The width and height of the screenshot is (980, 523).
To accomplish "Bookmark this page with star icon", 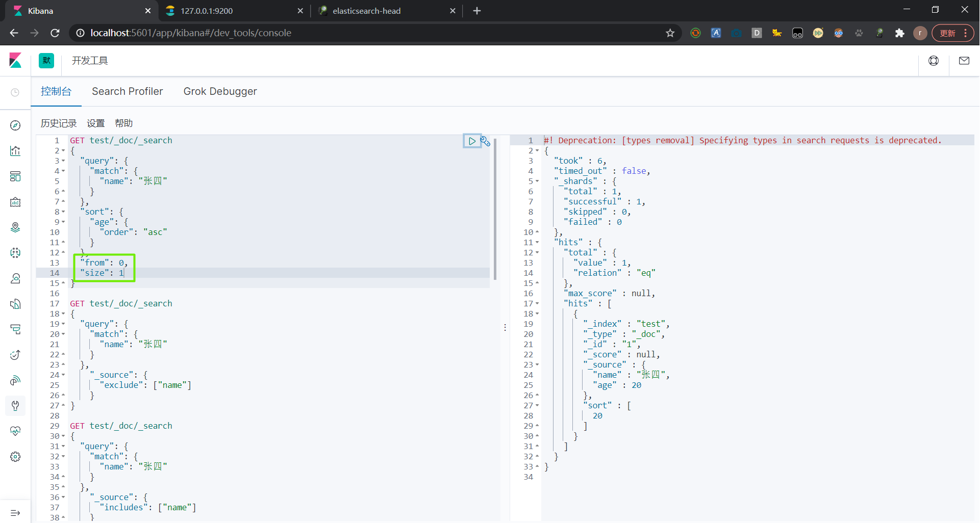I will (x=670, y=33).
